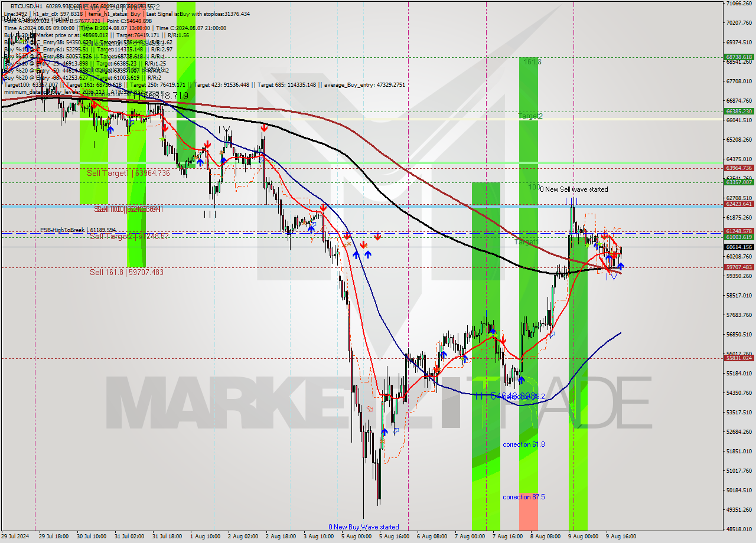Click the current price tag 60614.156
756x543 pixels.
tap(738, 247)
